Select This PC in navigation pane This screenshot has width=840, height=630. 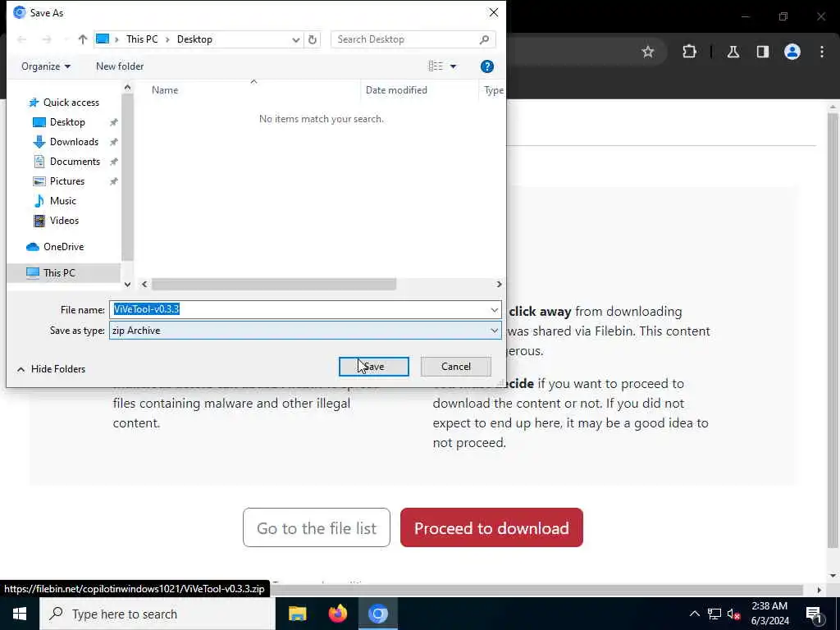[59, 272]
